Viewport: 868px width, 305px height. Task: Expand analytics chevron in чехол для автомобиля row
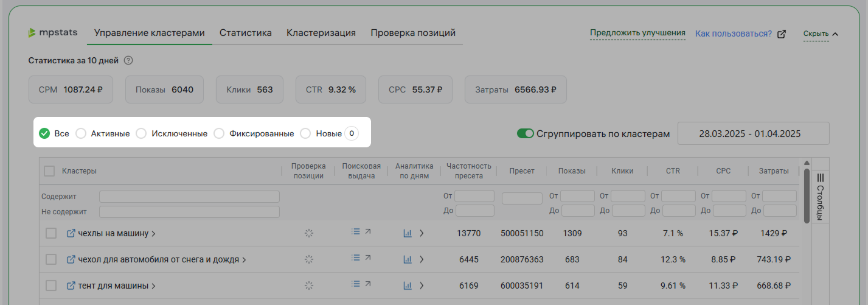pos(421,259)
